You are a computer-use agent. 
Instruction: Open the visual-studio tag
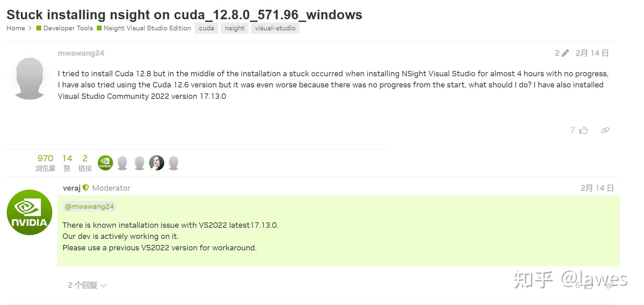pos(275,28)
